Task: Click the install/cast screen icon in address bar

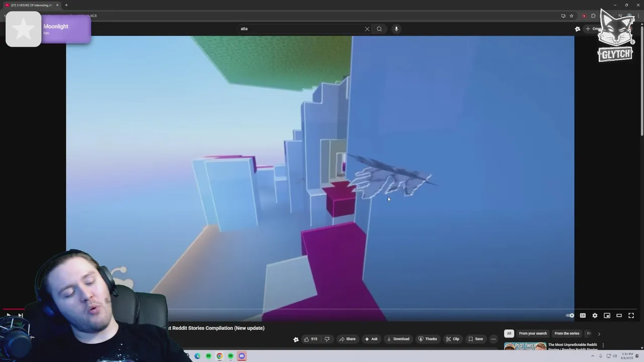Action: coord(563,16)
